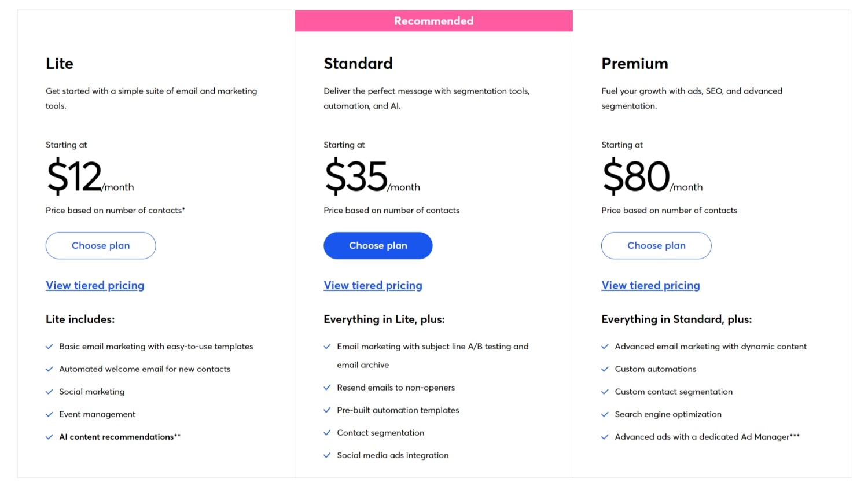Image resolution: width=868 pixels, height=486 pixels.
Task: Click the Lite plan heading
Action: (x=60, y=64)
